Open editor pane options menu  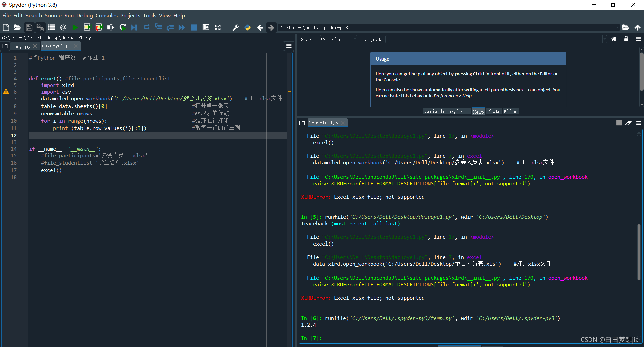pyautogui.click(x=289, y=46)
